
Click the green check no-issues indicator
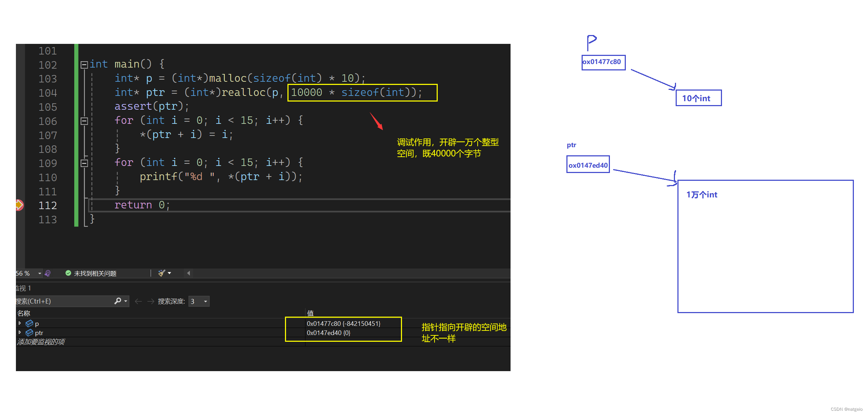click(68, 273)
